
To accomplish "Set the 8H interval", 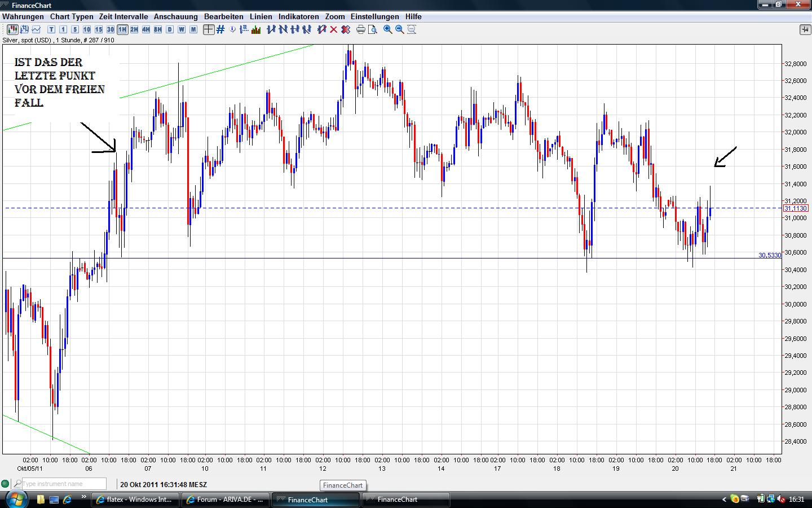I will click(x=158, y=29).
